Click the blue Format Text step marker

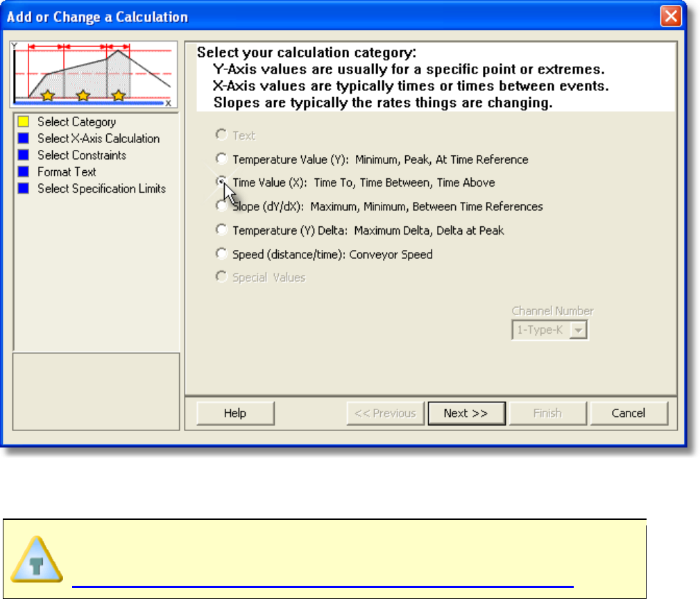pyautogui.click(x=23, y=171)
